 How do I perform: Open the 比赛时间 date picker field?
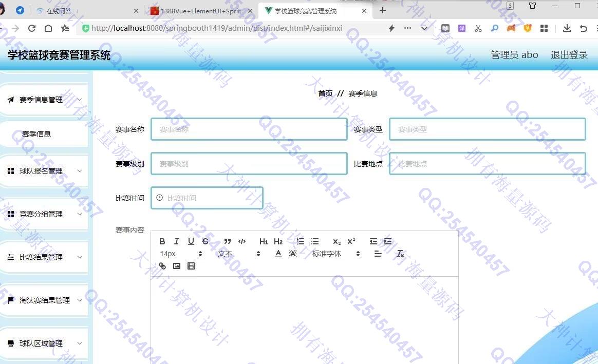(207, 198)
